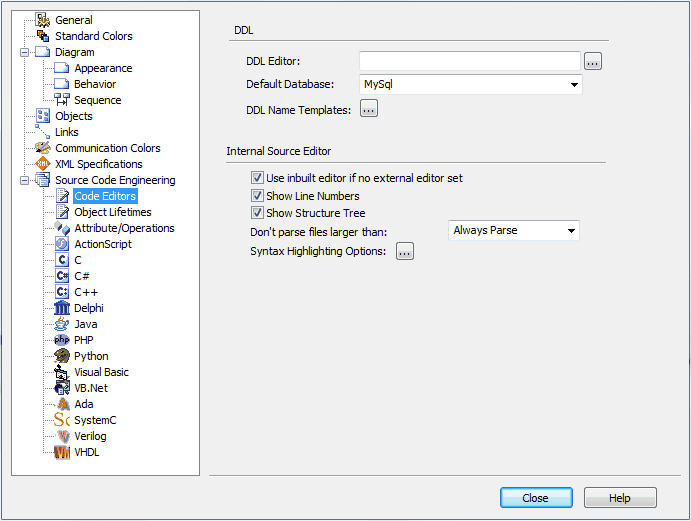Collapse the Source Code Engineering node

click(25, 180)
